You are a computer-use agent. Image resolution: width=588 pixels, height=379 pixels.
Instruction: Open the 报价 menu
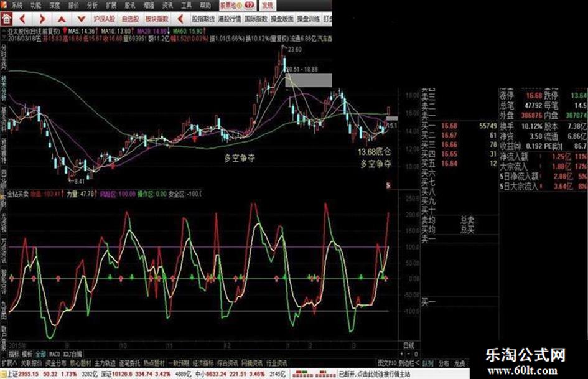click(x=73, y=5)
